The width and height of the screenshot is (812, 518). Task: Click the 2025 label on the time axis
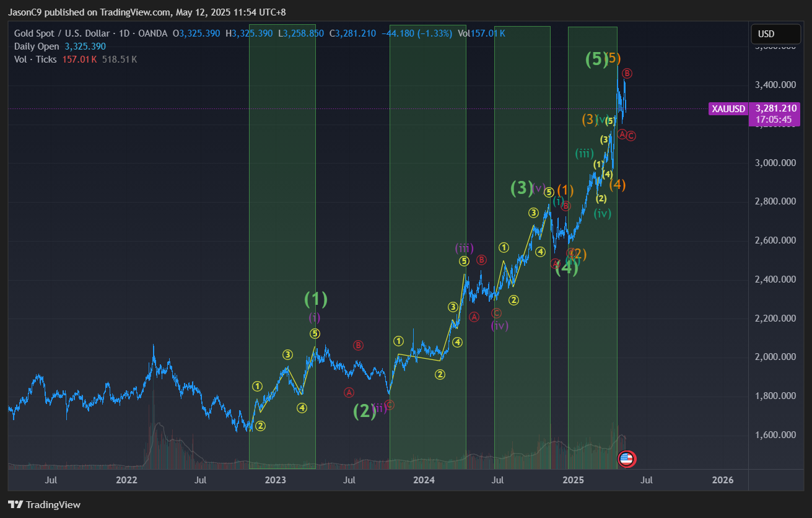pos(574,480)
